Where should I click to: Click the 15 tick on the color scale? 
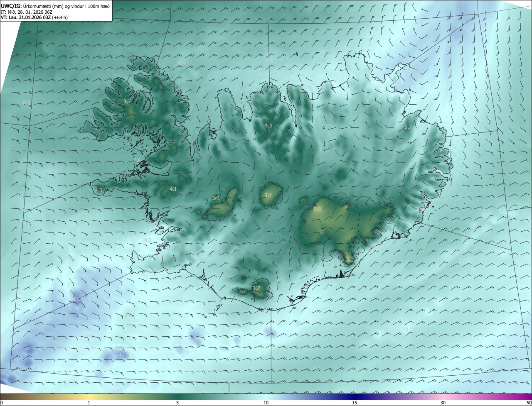pyautogui.click(x=355, y=403)
